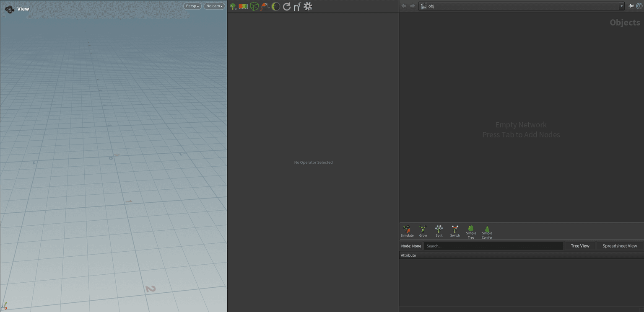Expand the Attribute section

pyautogui.click(x=408, y=255)
